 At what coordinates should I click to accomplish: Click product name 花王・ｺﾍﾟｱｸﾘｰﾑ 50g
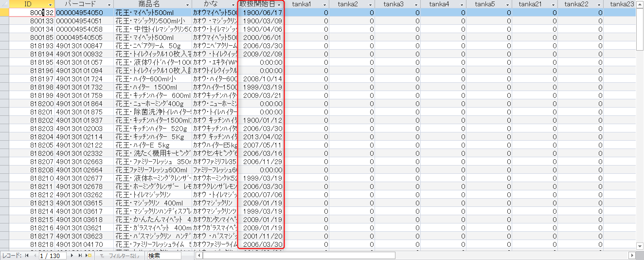(153, 46)
